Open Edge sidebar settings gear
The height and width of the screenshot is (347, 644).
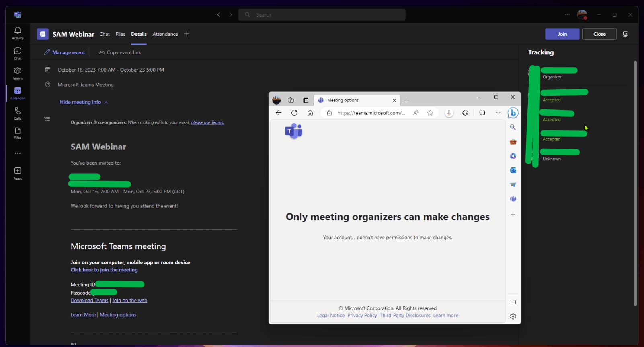(513, 316)
